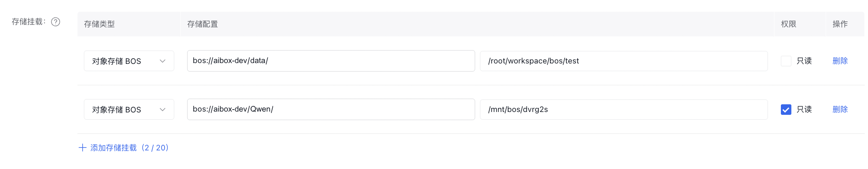Viewport: 868px width, 169px height.
Task: Click the 存储类型 column header
Action: coord(99,24)
